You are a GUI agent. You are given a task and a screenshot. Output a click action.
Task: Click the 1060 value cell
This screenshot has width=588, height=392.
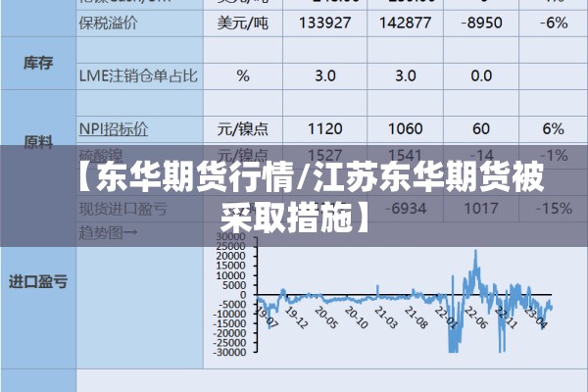[x=405, y=129]
